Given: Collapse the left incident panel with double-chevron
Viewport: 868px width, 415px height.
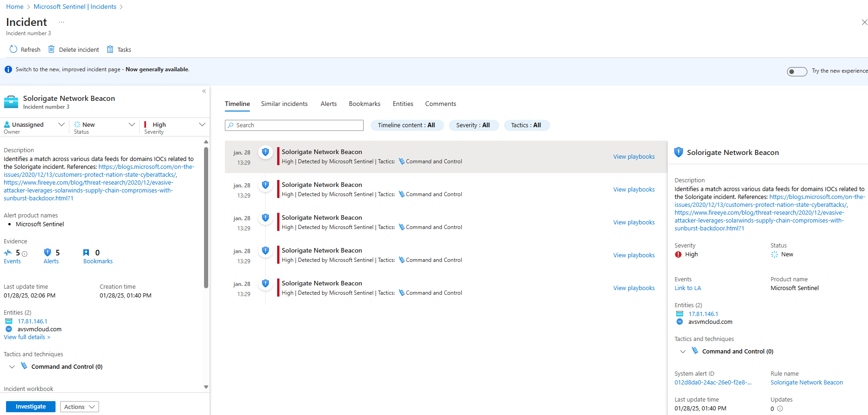Looking at the screenshot, I should (x=204, y=91).
